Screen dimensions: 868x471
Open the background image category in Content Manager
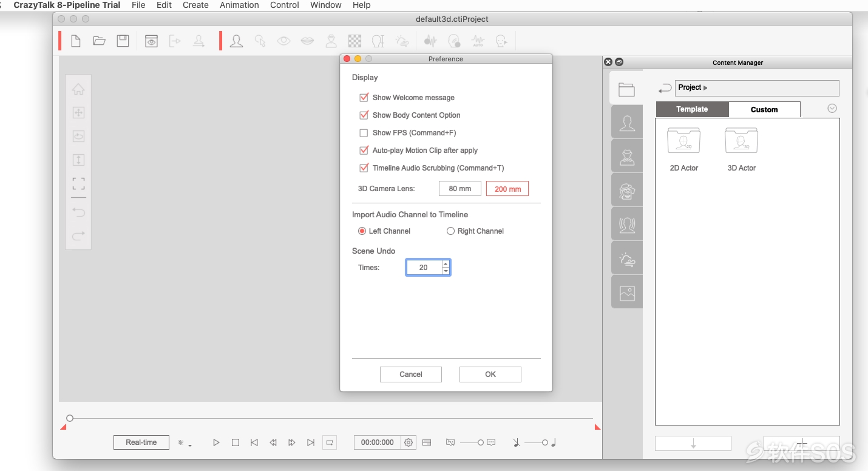(x=627, y=293)
